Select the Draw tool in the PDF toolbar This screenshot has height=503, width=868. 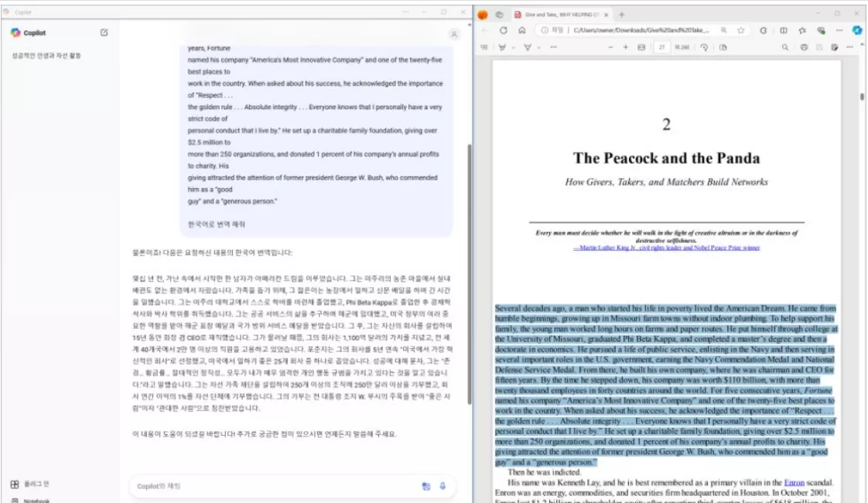point(527,46)
